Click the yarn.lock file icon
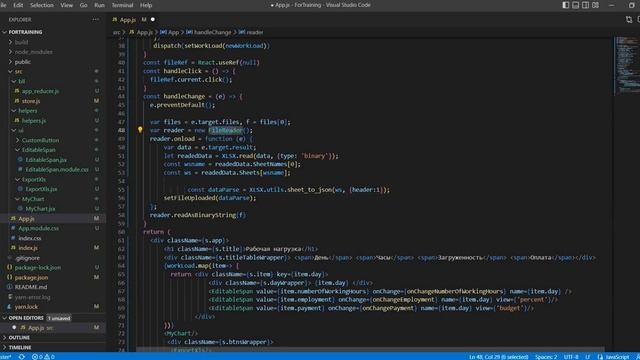Viewport: 640px width, 360px height. pyautogui.click(x=10, y=307)
